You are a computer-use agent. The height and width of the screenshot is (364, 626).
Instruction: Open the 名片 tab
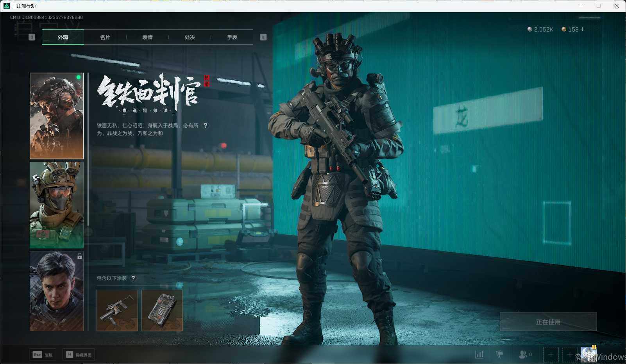[105, 37]
